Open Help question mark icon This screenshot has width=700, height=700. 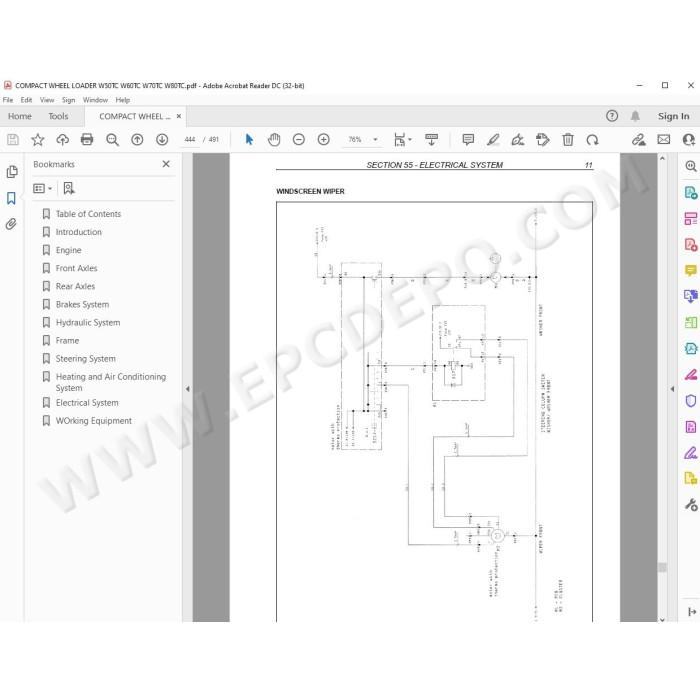pyautogui.click(x=612, y=116)
